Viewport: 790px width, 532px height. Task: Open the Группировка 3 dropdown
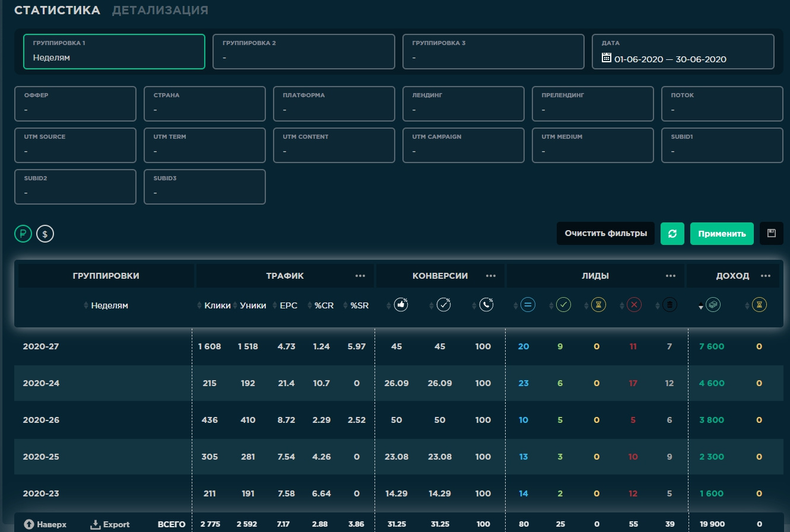click(x=493, y=52)
